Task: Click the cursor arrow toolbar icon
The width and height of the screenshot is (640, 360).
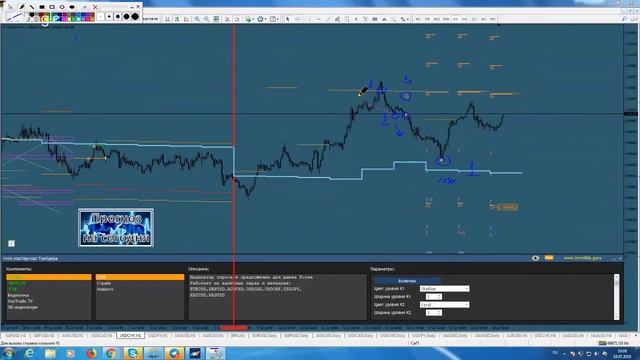Action: coord(288,19)
